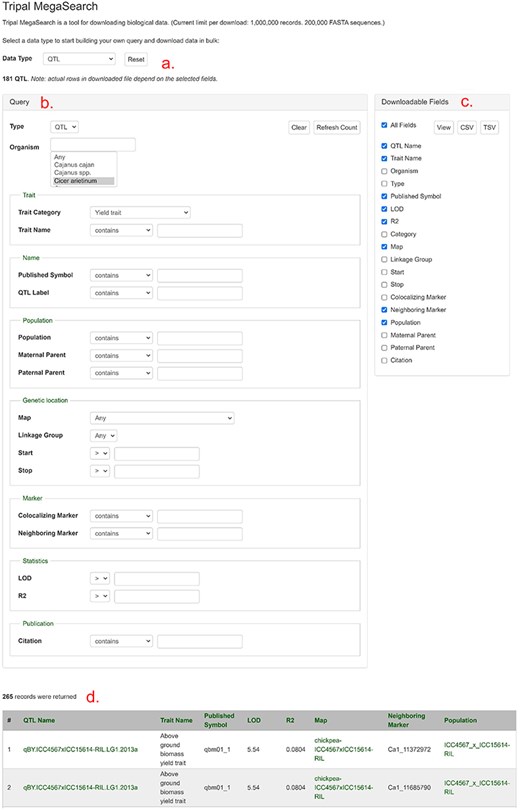Click the Neighboring Marker text field

coord(200,534)
